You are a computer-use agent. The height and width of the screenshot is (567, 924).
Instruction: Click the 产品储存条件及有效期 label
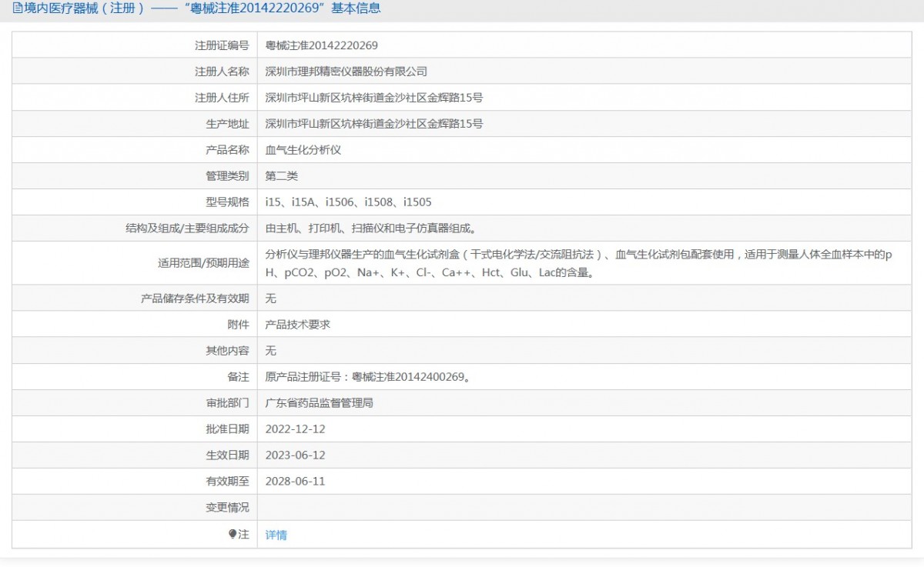(195, 299)
